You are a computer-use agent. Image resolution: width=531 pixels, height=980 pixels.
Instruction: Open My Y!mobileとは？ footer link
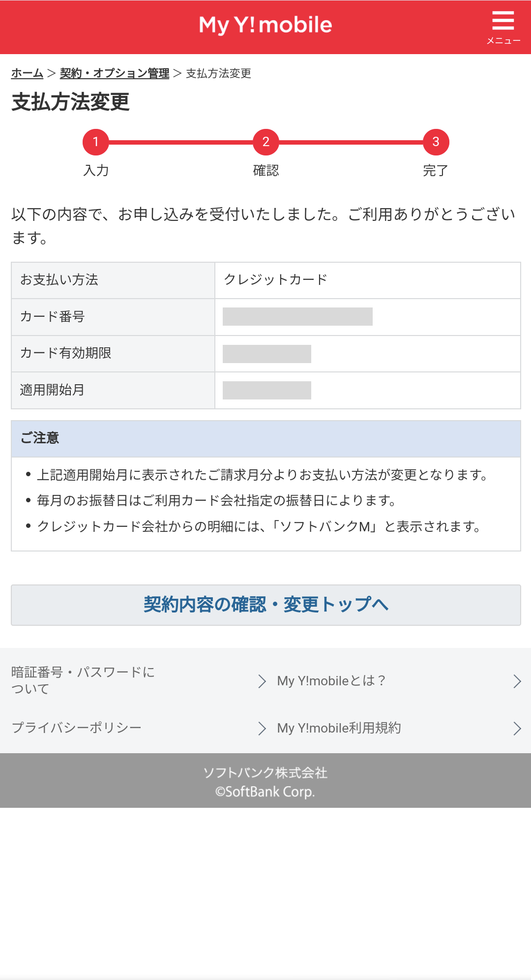[x=331, y=681]
